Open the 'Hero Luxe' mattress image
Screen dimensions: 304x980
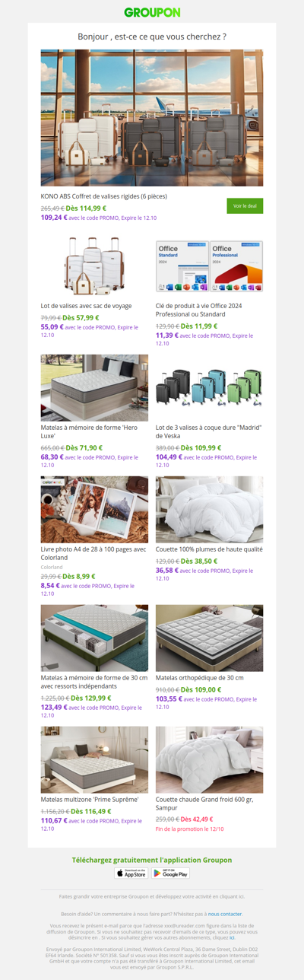[95, 388]
